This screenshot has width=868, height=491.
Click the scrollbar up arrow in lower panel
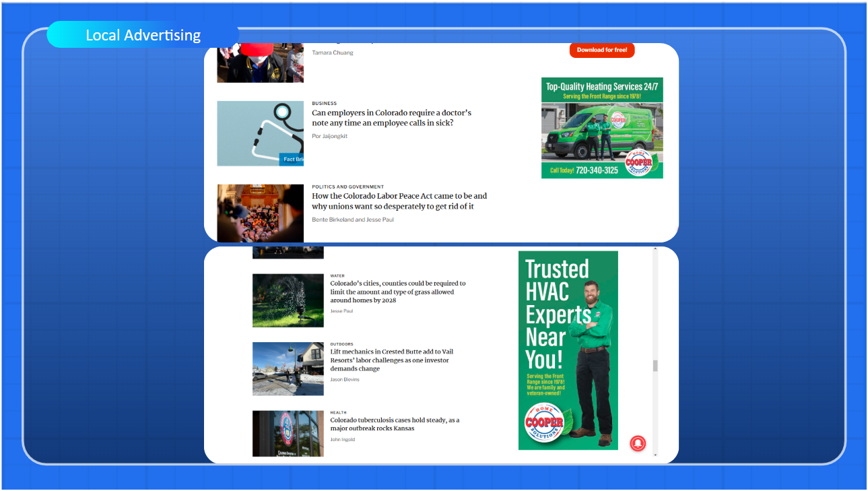click(655, 249)
